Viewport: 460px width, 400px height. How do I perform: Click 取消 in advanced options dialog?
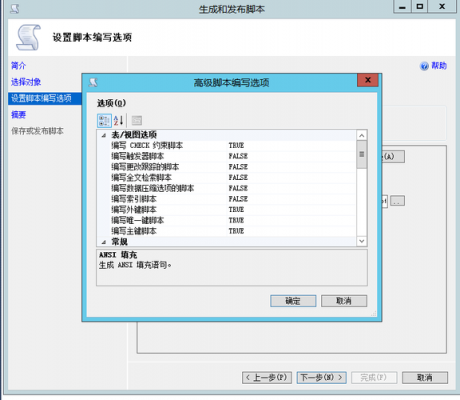pos(344,301)
